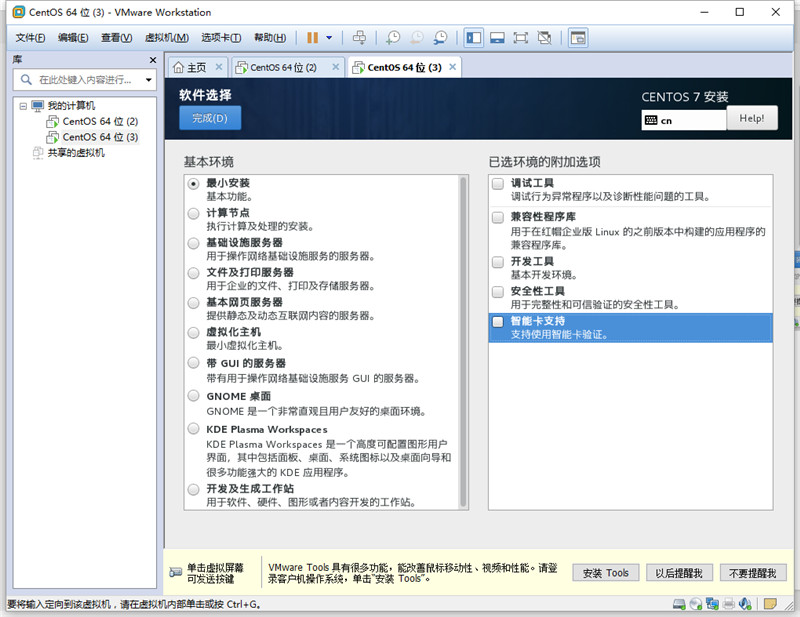Close the 主页 tab
Image resolution: width=800 pixels, height=617 pixels.
(x=218, y=67)
